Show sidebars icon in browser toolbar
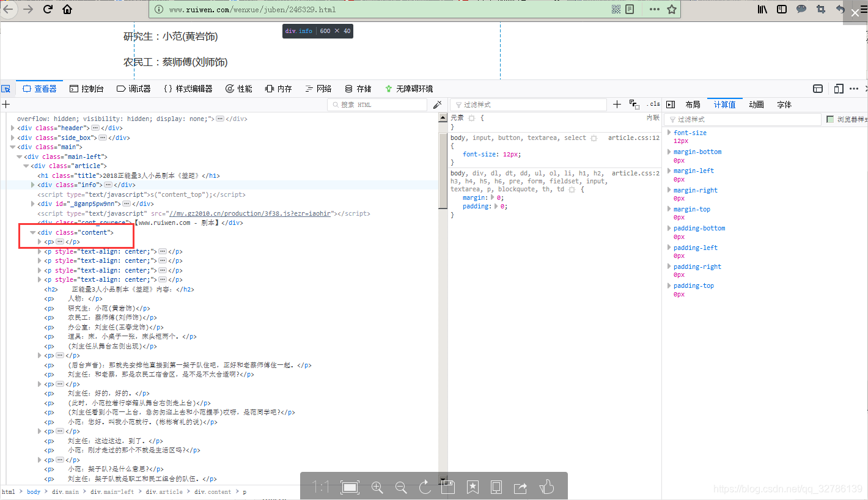 pos(782,9)
